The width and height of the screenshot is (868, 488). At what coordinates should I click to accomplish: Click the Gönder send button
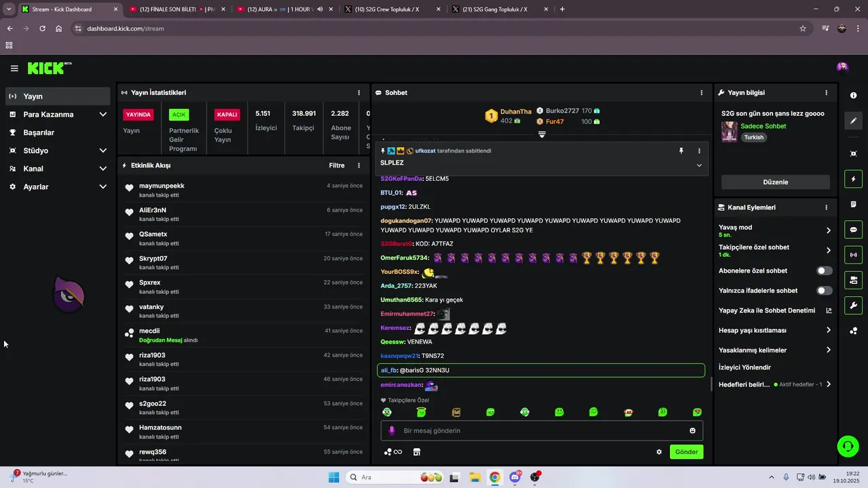coord(686,452)
